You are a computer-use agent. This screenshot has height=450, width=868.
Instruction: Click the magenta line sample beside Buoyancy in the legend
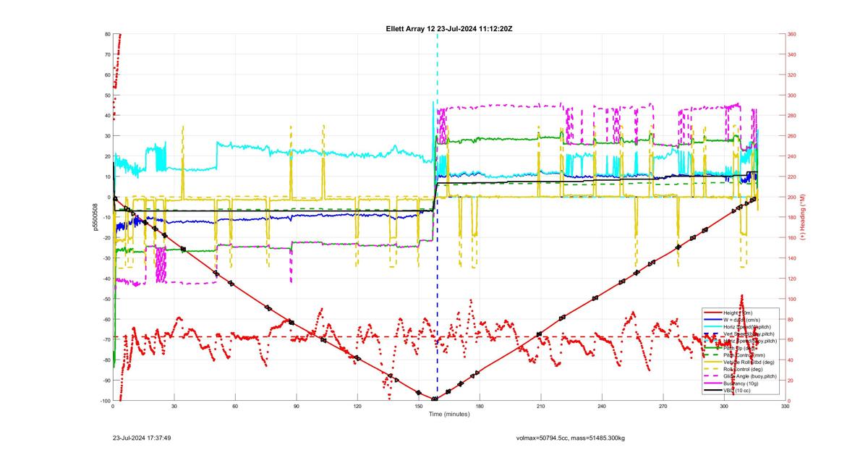713,383
